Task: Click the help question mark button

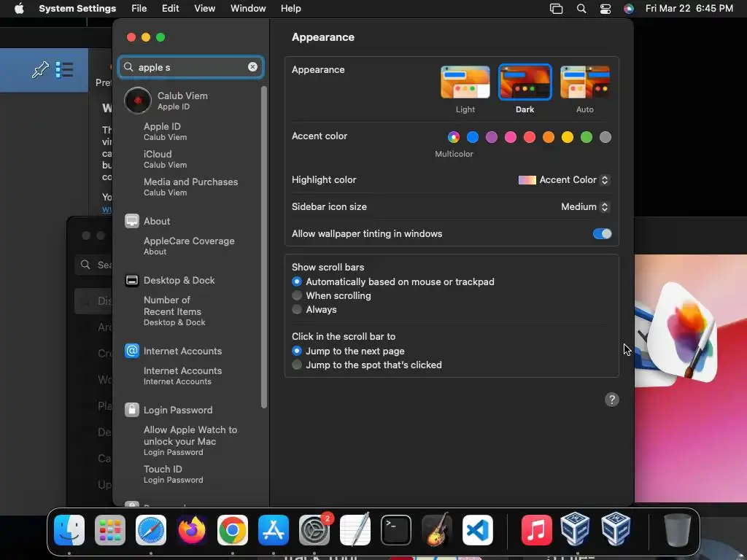Action: coord(612,400)
